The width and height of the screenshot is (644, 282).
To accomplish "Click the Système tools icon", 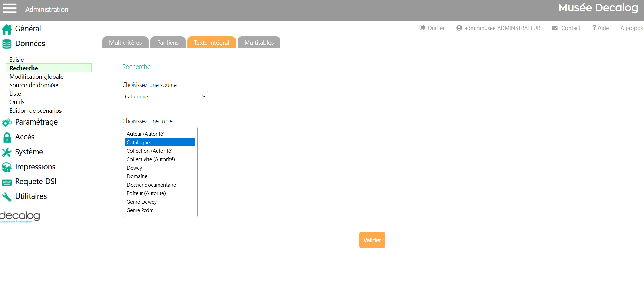I will coord(7,152).
